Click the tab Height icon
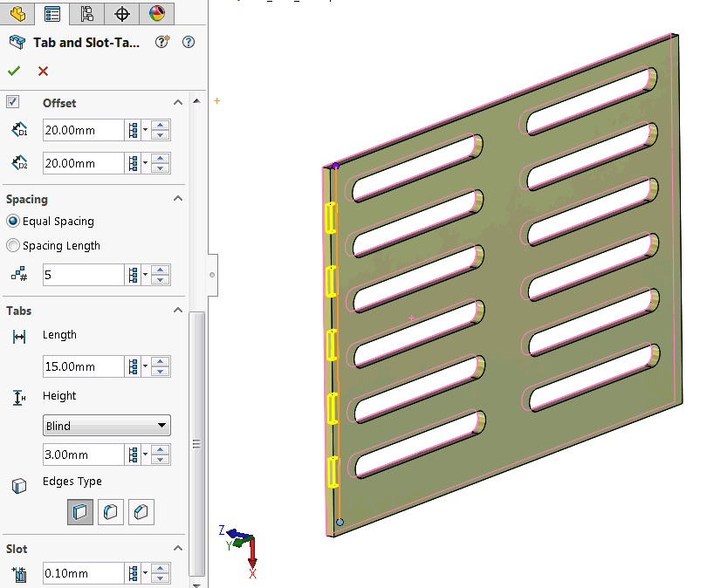 click(19, 398)
